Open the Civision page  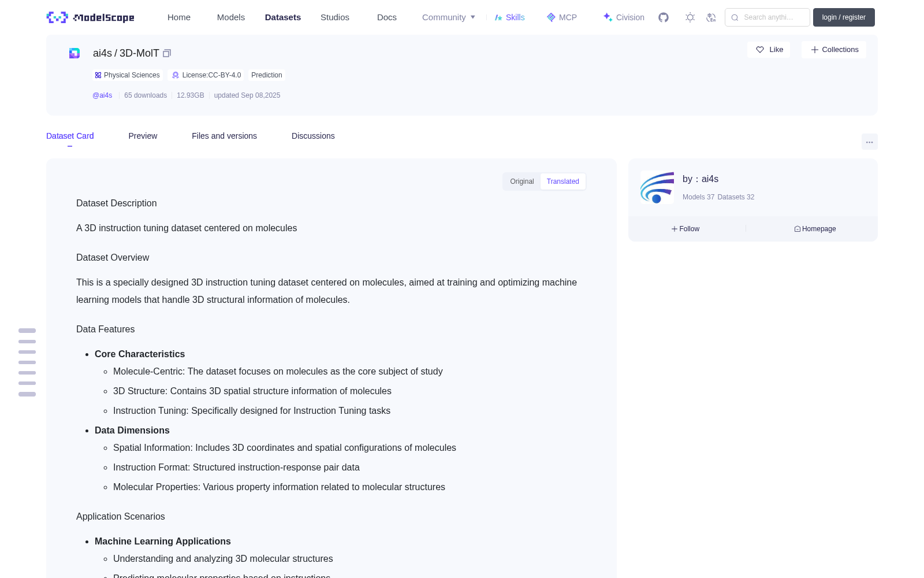pyautogui.click(x=624, y=17)
